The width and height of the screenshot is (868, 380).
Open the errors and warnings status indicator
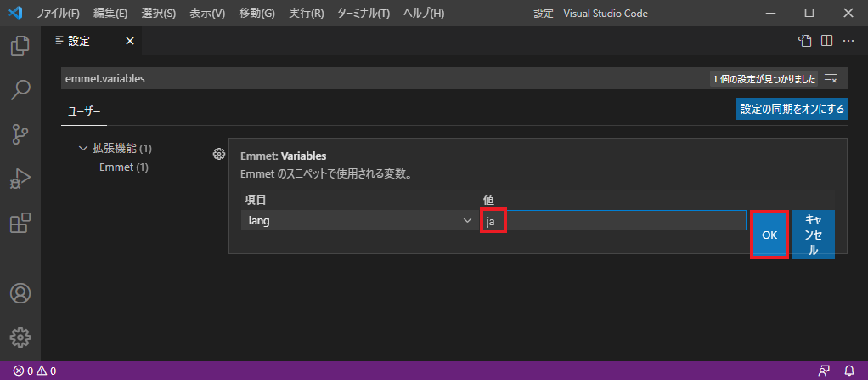(x=35, y=371)
